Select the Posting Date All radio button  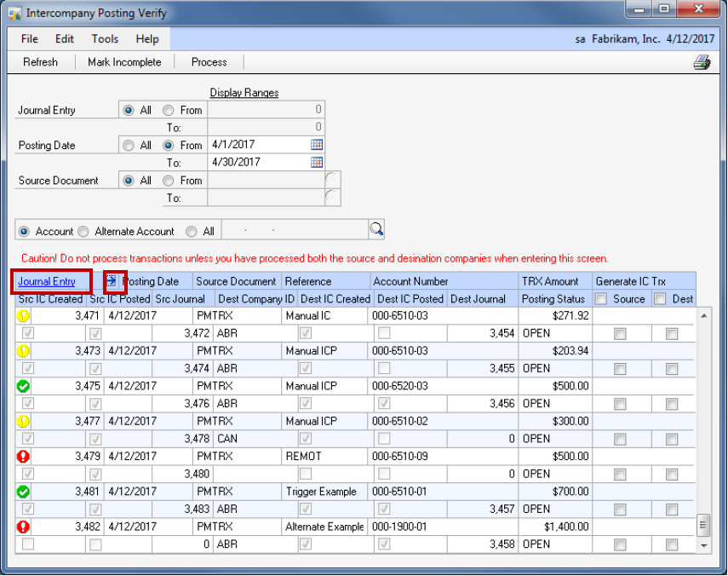point(129,146)
